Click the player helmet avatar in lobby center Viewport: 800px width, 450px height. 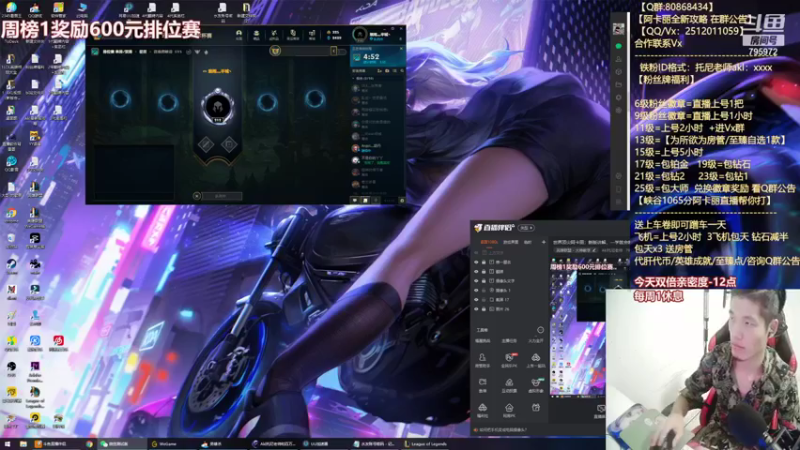pyautogui.click(x=217, y=107)
